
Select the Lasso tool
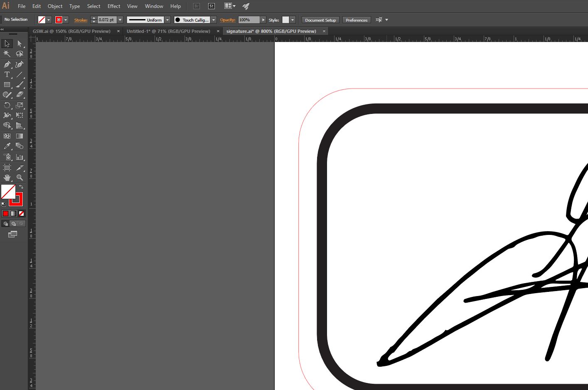(20, 54)
